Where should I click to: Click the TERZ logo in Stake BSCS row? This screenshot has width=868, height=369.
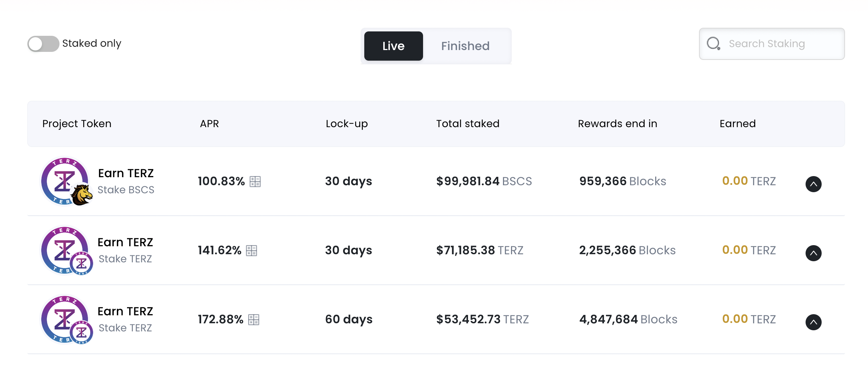64,181
